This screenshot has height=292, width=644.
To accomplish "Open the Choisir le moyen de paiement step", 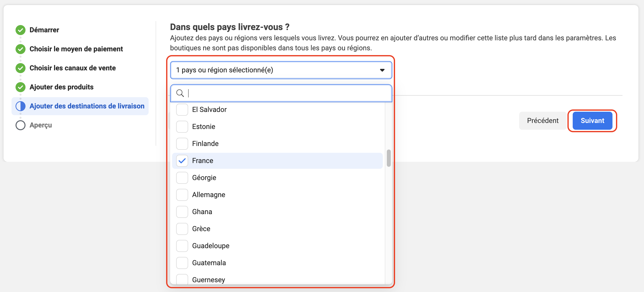I will pos(76,49).
